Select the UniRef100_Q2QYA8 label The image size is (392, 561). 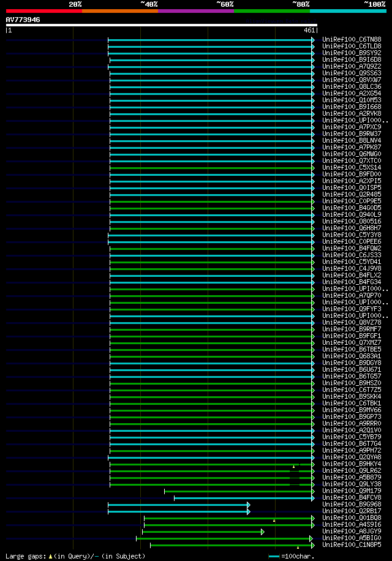coord(352,457)
